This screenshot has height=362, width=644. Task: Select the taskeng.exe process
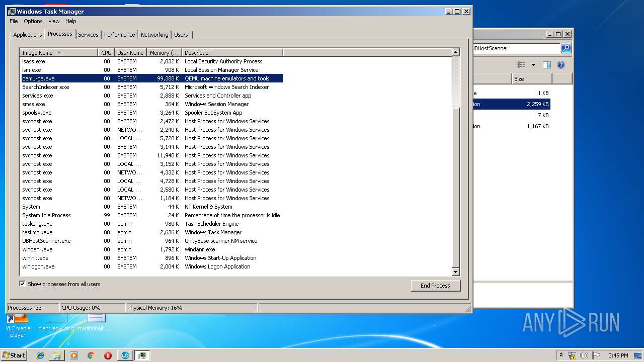coord(151,224)
